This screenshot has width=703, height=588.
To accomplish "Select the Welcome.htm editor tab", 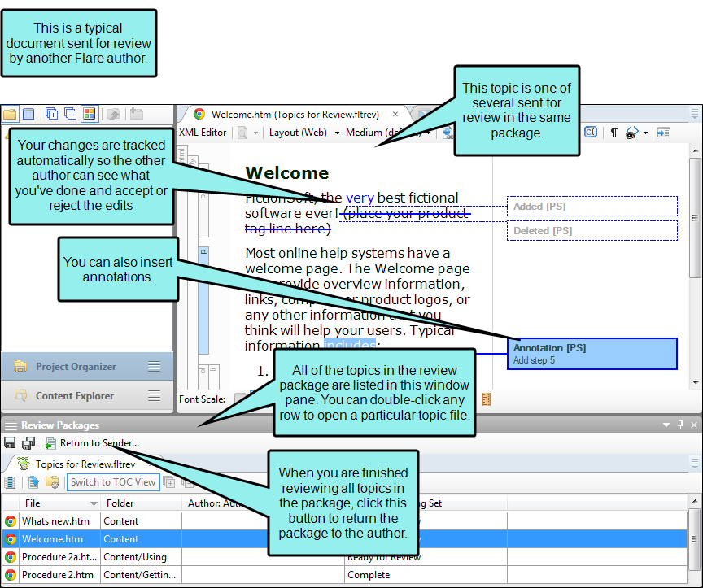I will (x=295, y=115).
